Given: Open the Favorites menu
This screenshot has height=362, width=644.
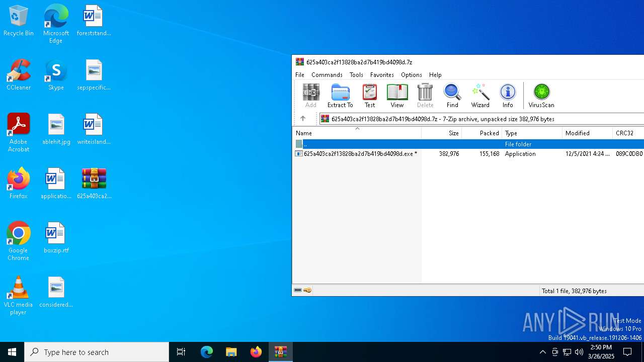Looking at the screenshot, I should pyautogui.click(x=382, y=74).
